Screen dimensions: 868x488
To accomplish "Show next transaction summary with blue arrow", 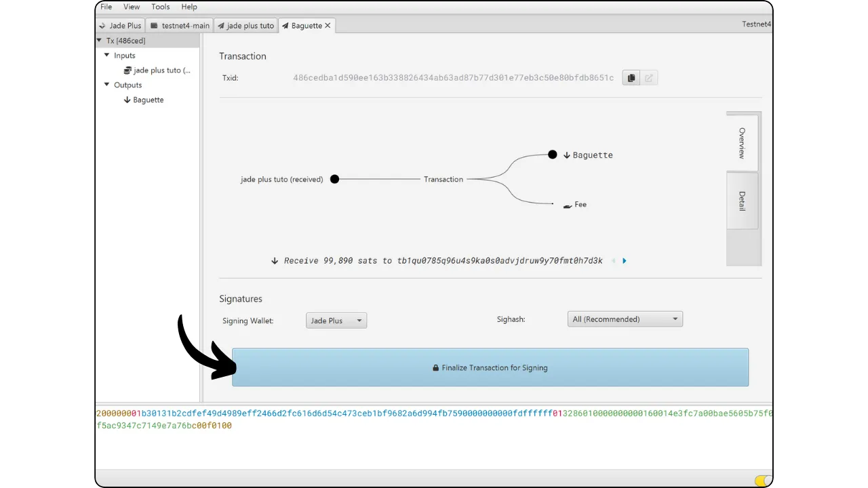I will click(x=625, y=261).
